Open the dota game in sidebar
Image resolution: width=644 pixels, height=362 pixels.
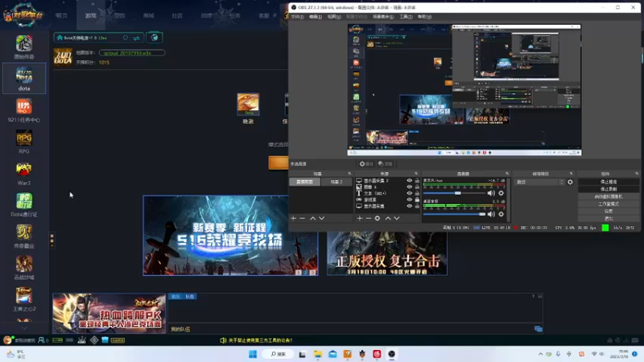coord(24,78)
